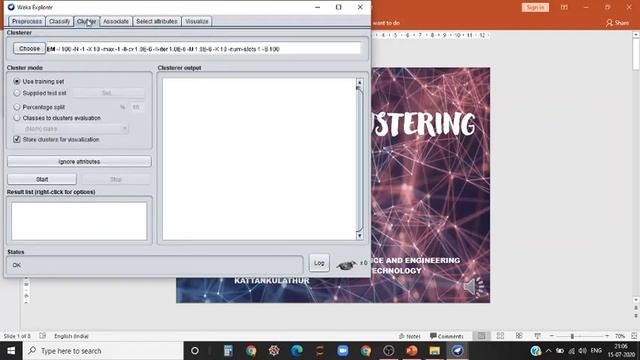
Task: Click the taskbar search box
Action: (103, 351)
